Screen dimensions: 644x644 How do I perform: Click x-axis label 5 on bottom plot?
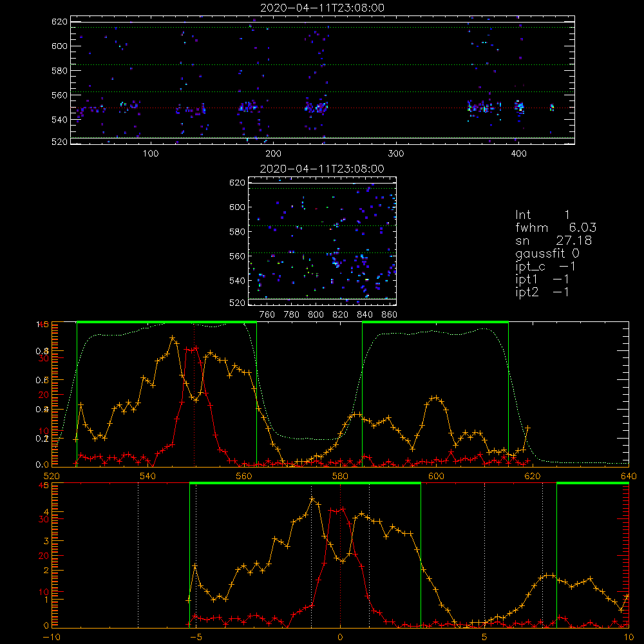(485, 637)
